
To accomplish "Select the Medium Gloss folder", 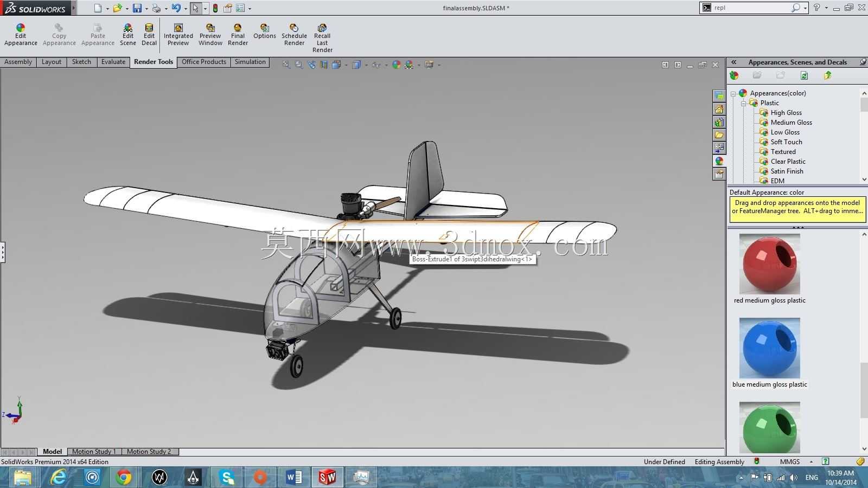I will click(x=786, y=123).
